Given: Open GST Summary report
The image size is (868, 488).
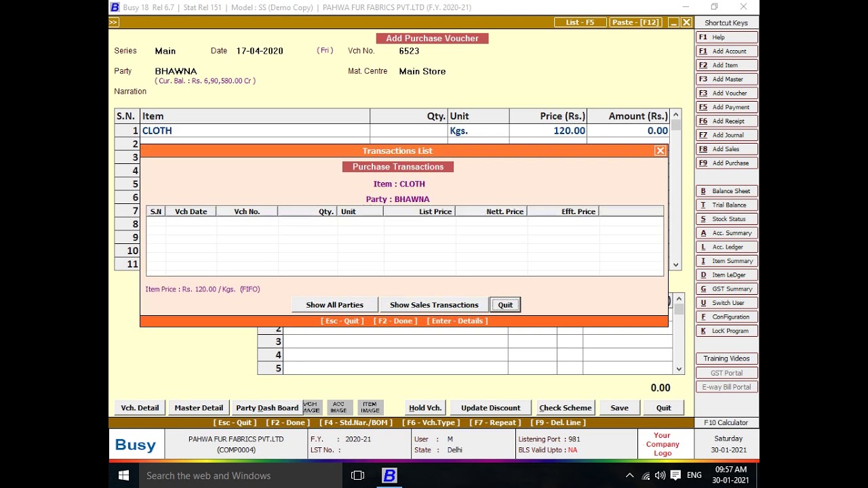Looking at the screenshot, I should click(x=727, y=289).
